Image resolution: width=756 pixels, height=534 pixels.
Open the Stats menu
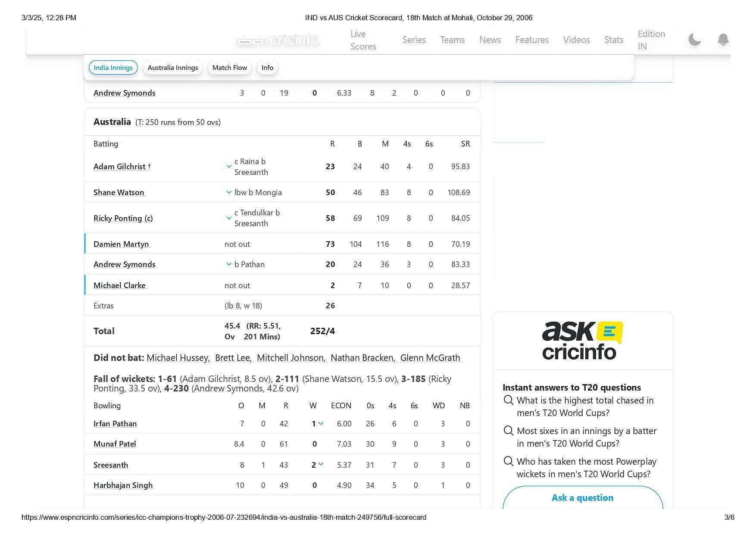pos(614,40)
